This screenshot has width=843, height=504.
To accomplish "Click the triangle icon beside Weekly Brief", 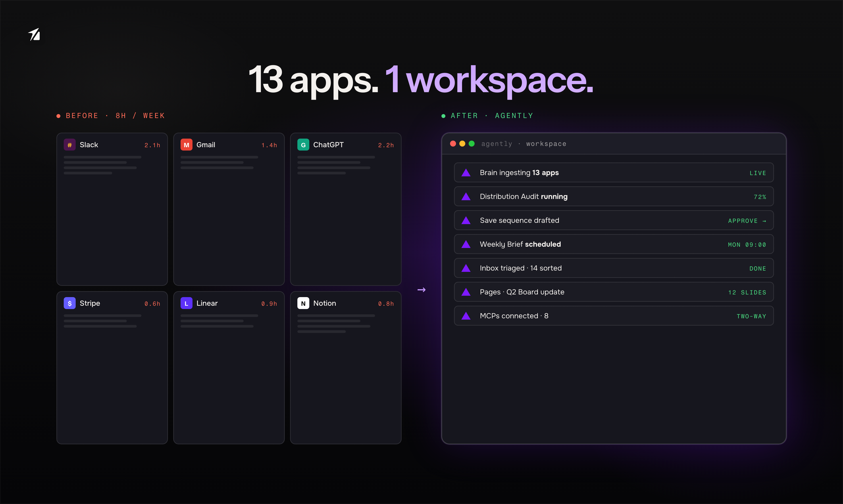I will (x=466, y=244).
